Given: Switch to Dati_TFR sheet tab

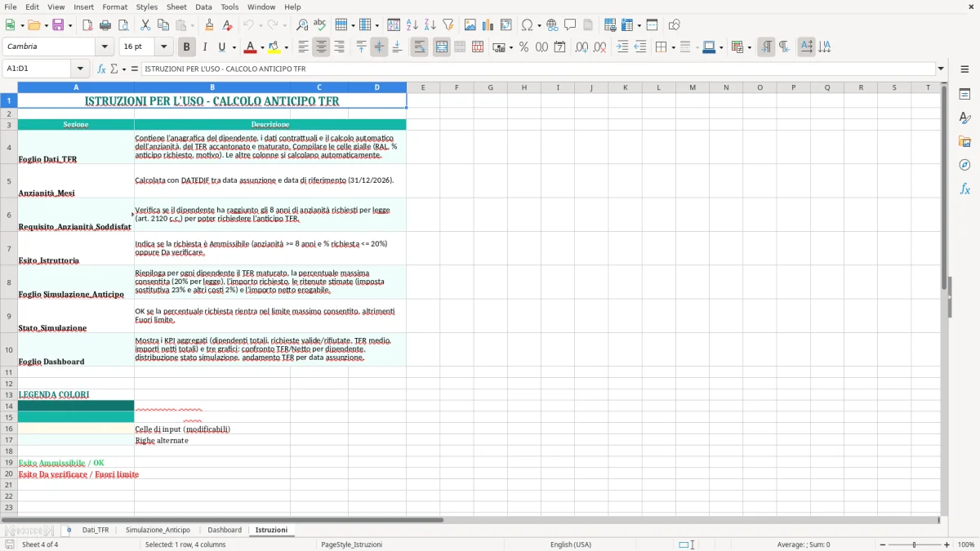Looking at the screenshot, I should point(96,531).
